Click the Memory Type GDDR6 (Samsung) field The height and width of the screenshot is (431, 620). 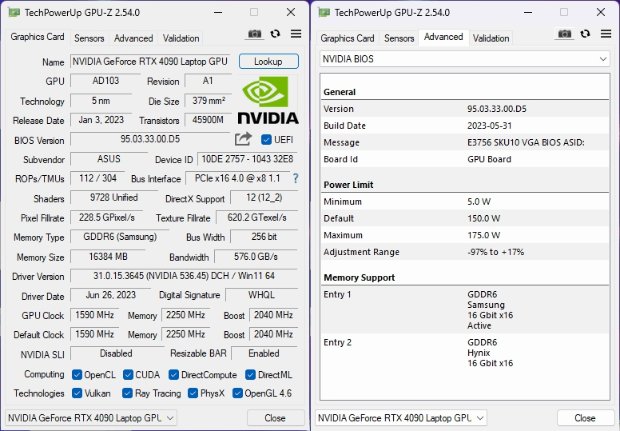[120, 237]
